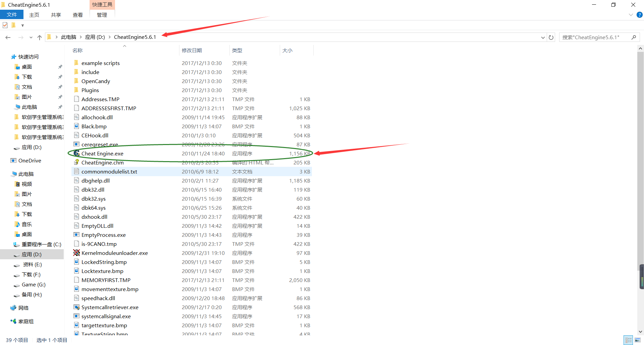
Task: Select the OpenCandy folder name
Action: click(96, 81)
